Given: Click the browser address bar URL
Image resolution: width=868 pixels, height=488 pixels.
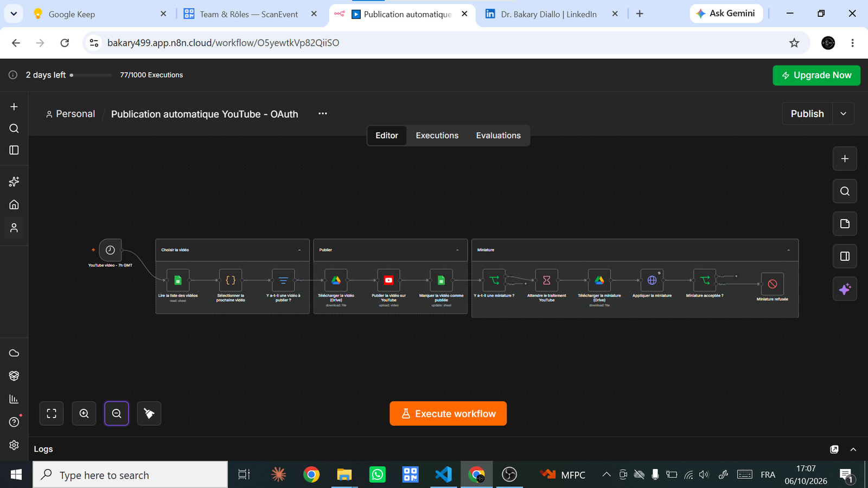Looking at the screenshot, I should 223,43.
